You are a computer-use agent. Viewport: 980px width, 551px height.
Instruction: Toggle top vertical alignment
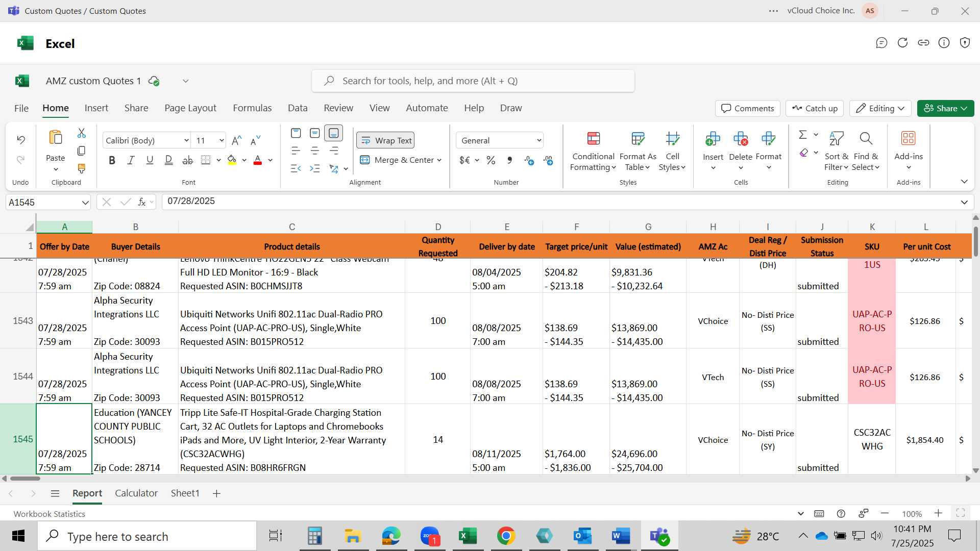(296, 133)
